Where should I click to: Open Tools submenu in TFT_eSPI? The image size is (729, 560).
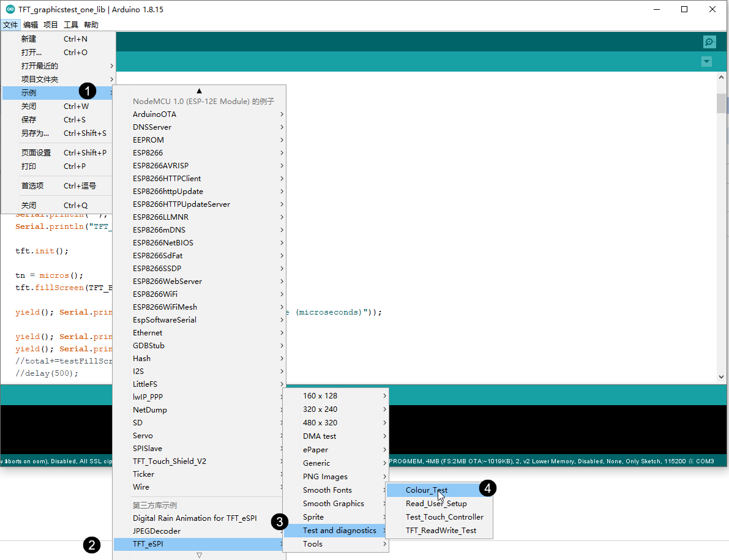tap(335, 544)
